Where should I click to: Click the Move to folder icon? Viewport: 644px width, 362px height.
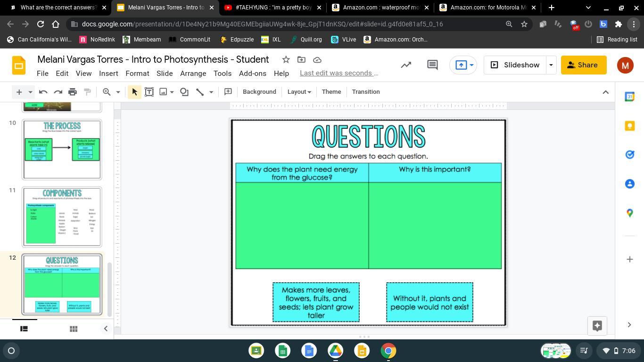click(301, 59)
